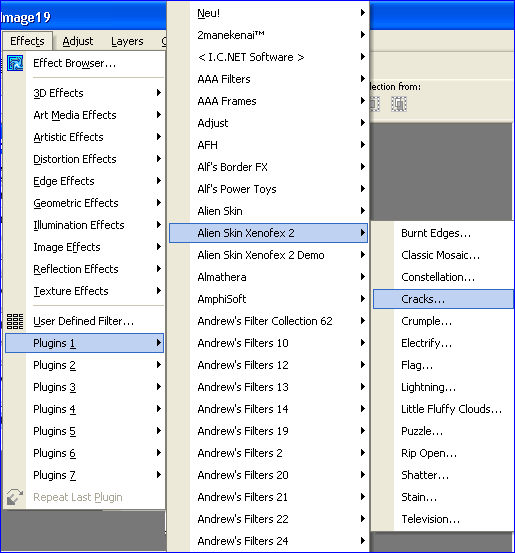This screenshot has height=553, width=515.
Task: Expand the AAA Frames submenu arrow
Action: pyautogui.click(x=363, y=101)
